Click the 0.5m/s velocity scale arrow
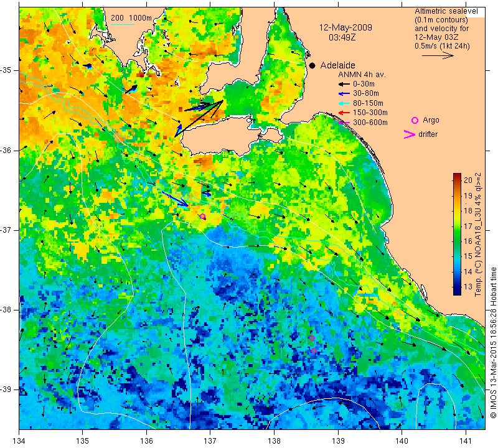The image size is (498, 448). pos(438,55)
